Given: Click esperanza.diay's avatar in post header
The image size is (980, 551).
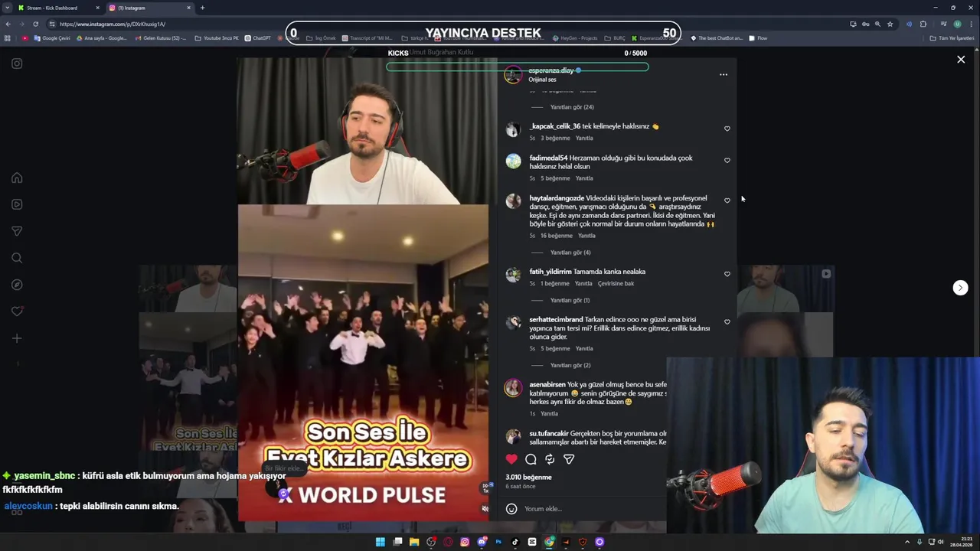Looking at the screenshot, I should 513,75.
